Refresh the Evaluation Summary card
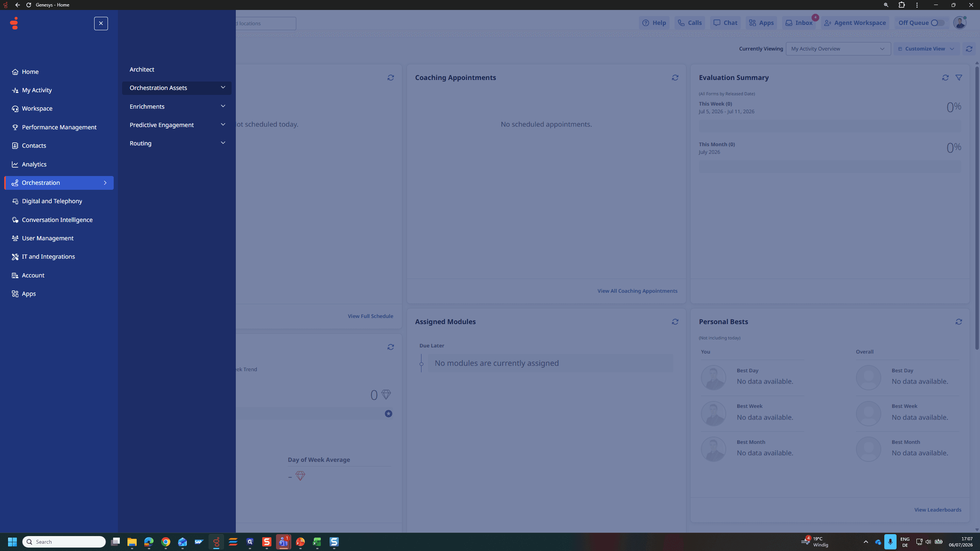This screenshot has height=551, width=980. [x=945, y=78]
